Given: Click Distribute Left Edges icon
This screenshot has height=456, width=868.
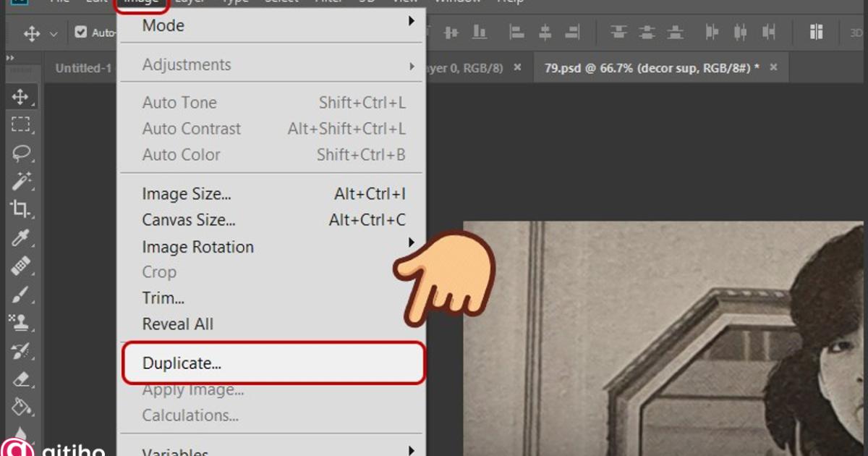Looking at the screenshot, I should (712, 33).
